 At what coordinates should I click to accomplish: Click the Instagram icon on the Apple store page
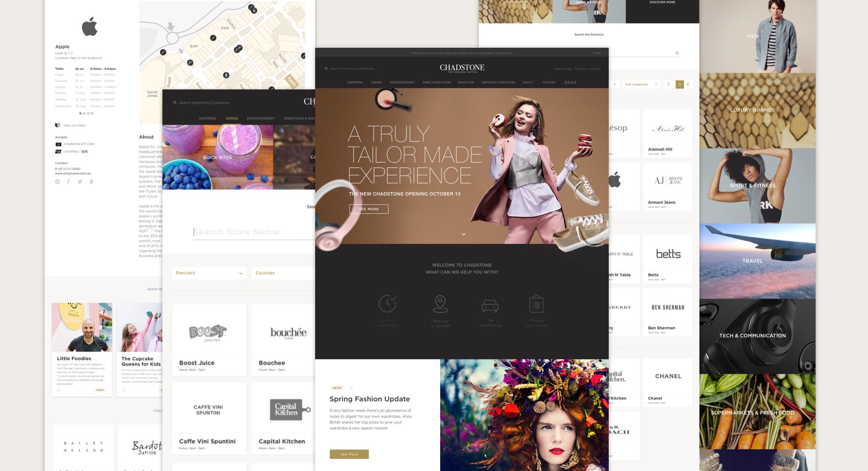click(x=57, y=181)
